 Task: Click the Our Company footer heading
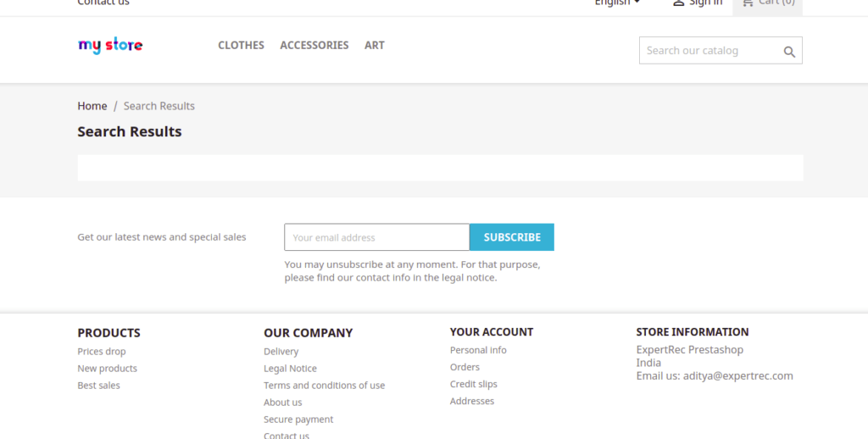point(309,333)
